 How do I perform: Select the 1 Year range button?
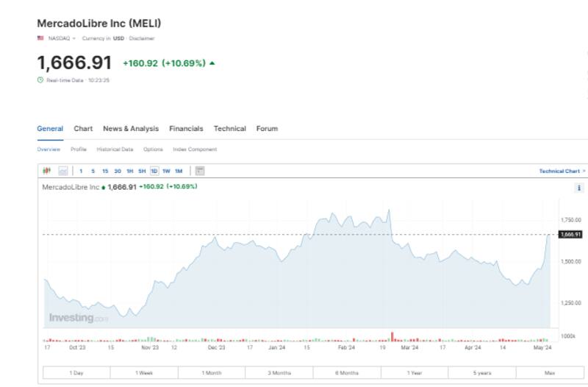pos(415,373)
